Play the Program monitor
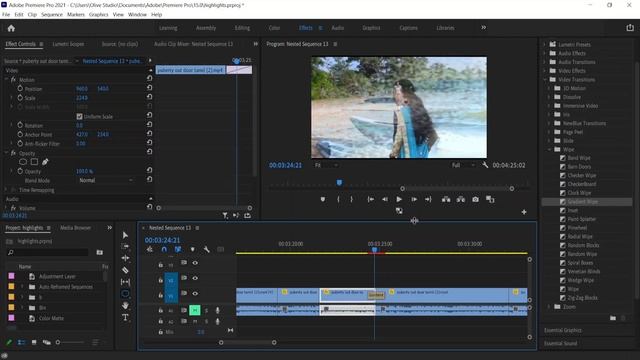 (399, 199)
